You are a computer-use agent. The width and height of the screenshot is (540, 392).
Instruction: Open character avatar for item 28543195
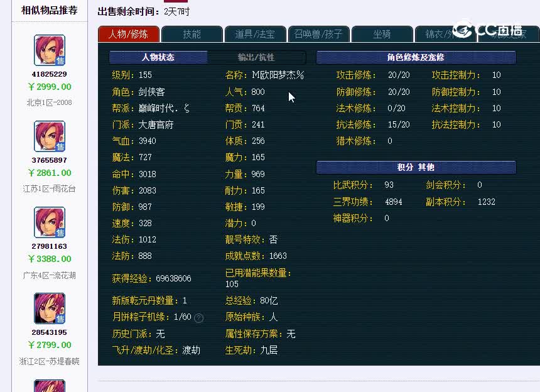(50, 308)
